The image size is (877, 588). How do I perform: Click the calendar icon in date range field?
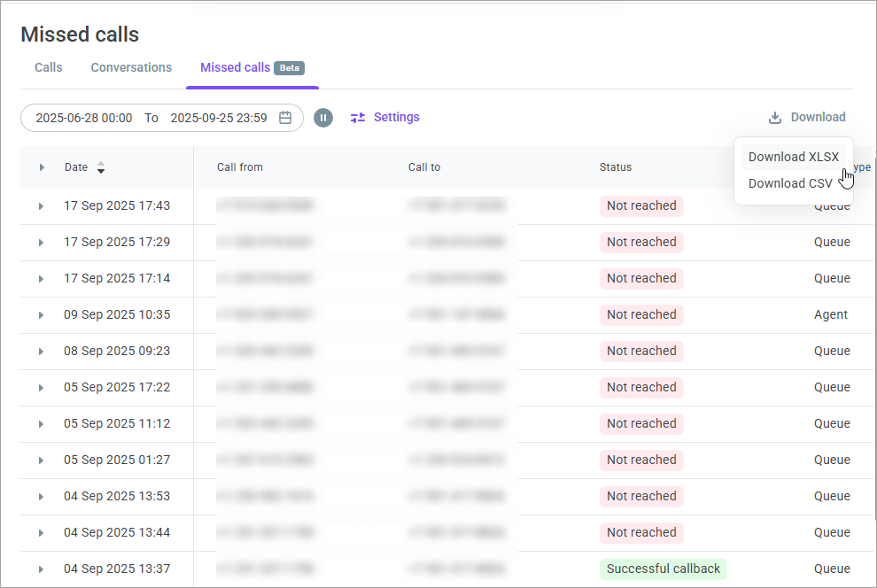coord(285,118)
